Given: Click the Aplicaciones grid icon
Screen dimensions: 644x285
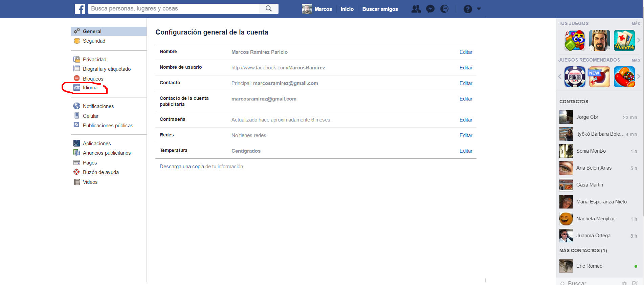Looking at the screenshot, I should [x=77, y=143].
